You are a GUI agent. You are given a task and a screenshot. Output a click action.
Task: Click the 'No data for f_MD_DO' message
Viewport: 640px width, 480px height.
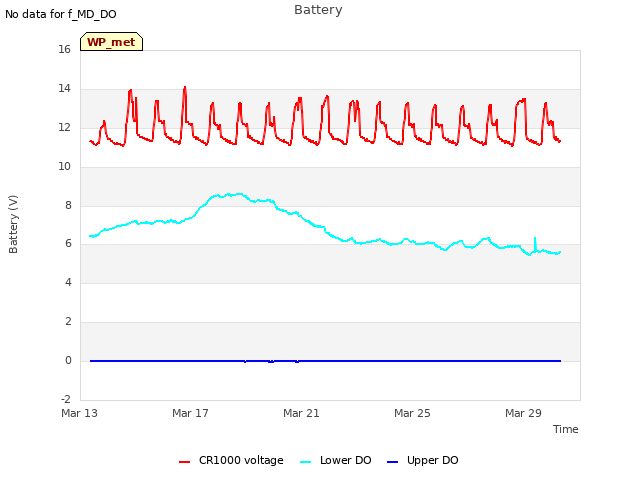click(61, 14)
